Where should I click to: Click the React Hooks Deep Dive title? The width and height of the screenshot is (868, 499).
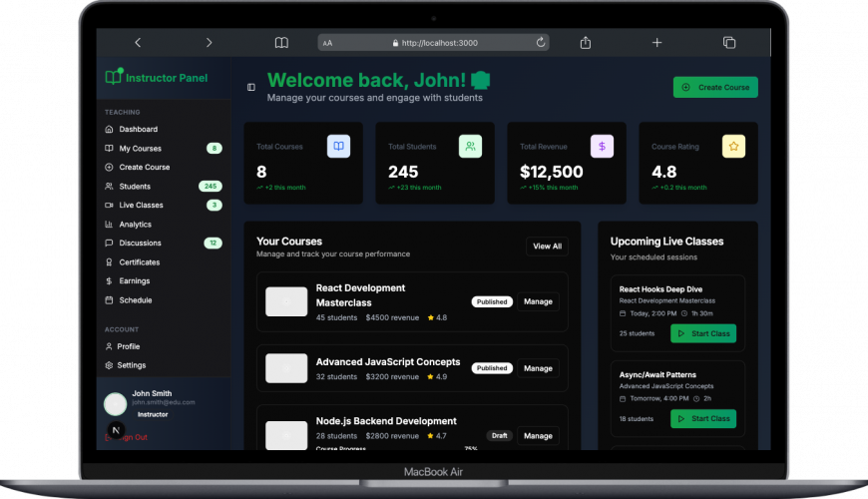coord(660,289)
